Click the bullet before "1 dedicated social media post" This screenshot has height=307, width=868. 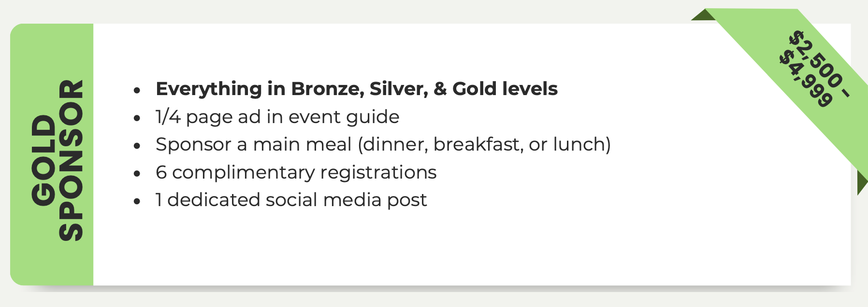point(138,201)
